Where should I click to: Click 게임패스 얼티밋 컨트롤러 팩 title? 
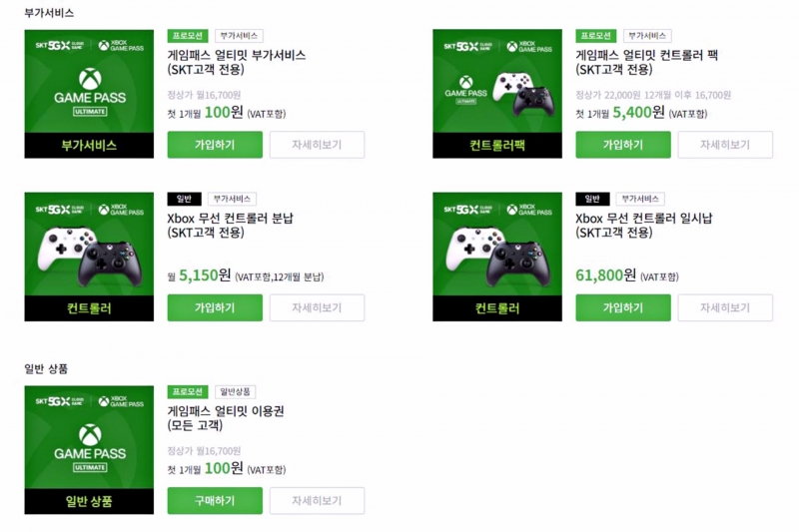click(x=646, y=62)
